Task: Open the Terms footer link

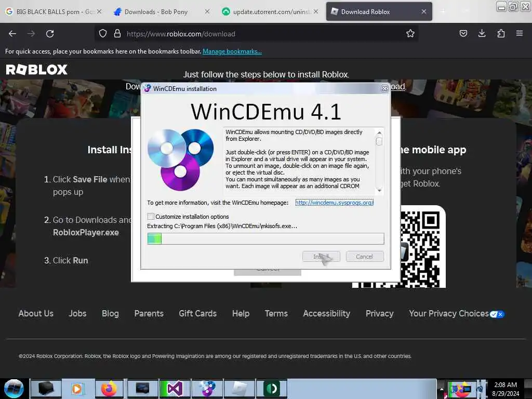Action: tap(276, 313)
